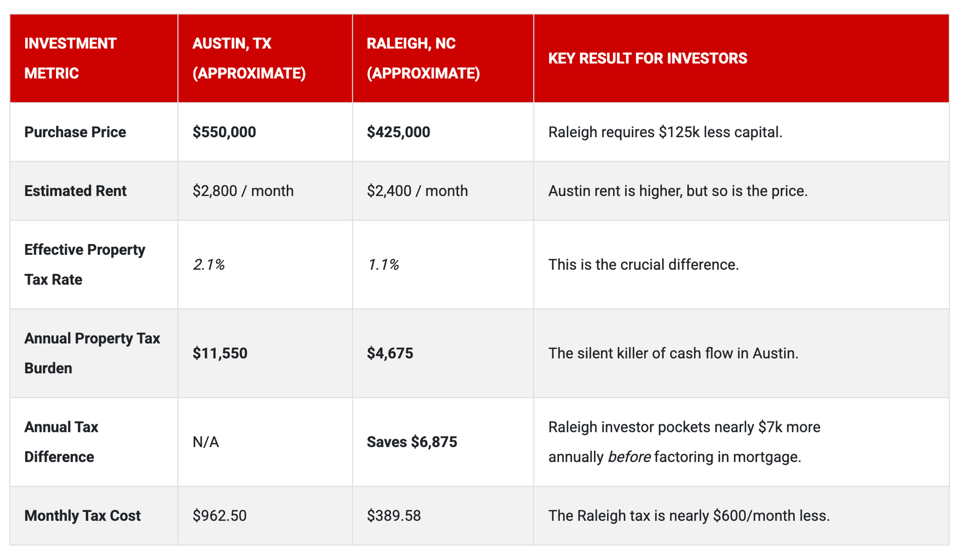
Task: Click the Key Result for Investors header
Action: [x=647, y=58]
